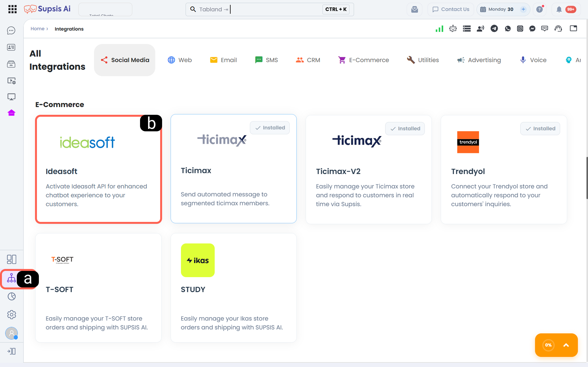Open the Ticimax integration card title

(x=196, y=170)
